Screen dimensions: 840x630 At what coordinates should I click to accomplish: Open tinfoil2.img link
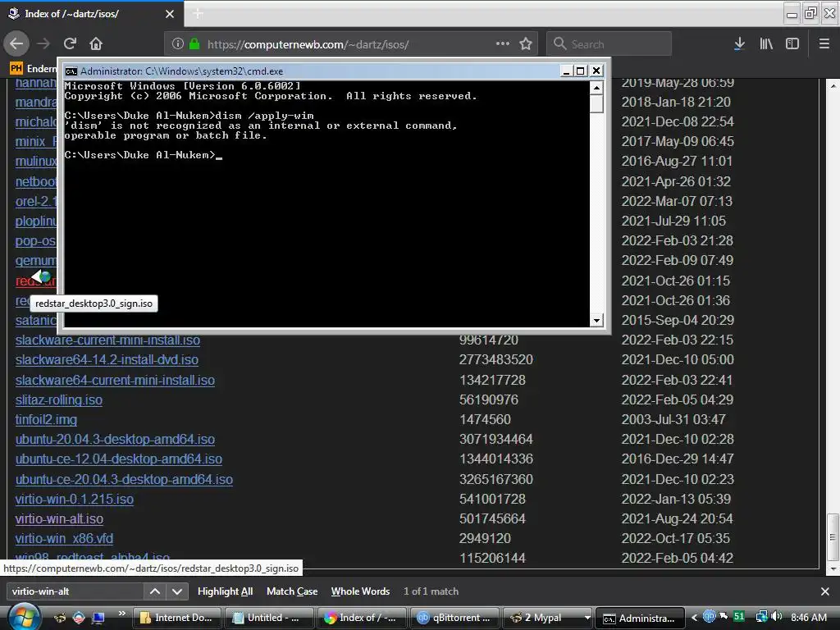coord(46,419)
